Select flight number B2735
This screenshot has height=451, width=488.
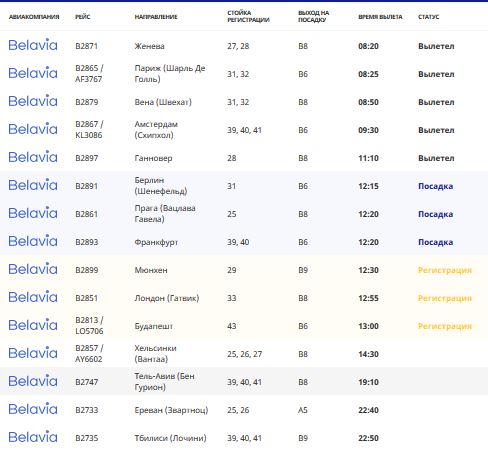[87, 438]
